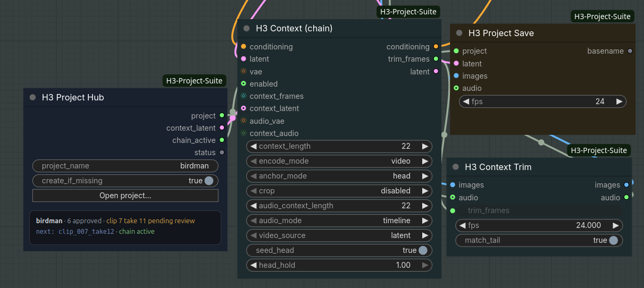
Task: Toggle seed_head switch
Action: pos(423,250)
